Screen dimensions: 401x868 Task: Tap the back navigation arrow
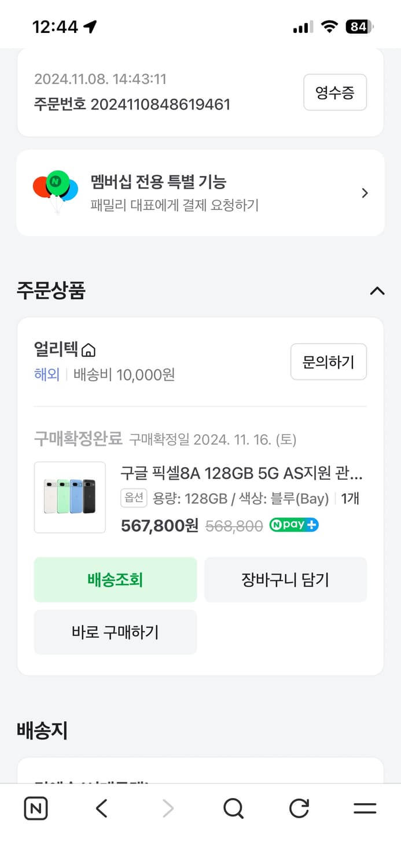101,808
